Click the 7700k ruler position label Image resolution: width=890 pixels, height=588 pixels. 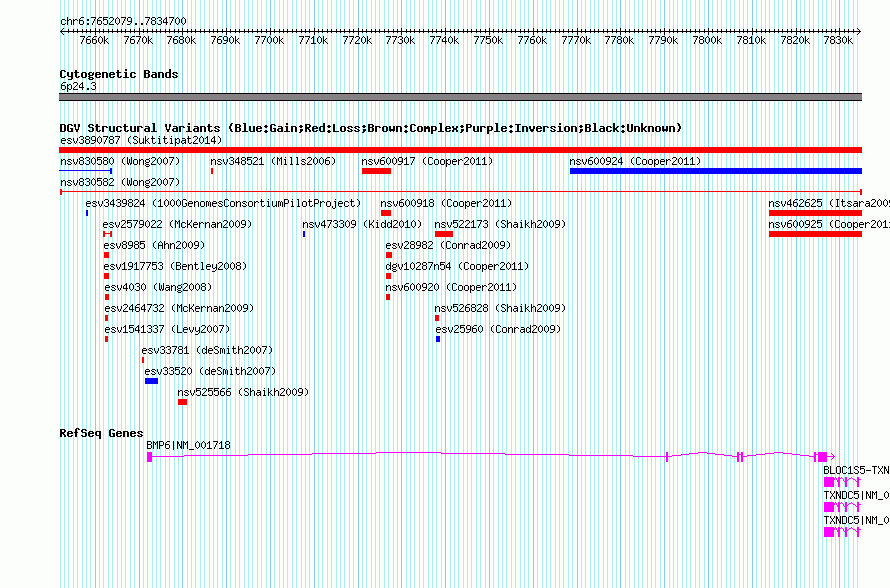point(269,40)
